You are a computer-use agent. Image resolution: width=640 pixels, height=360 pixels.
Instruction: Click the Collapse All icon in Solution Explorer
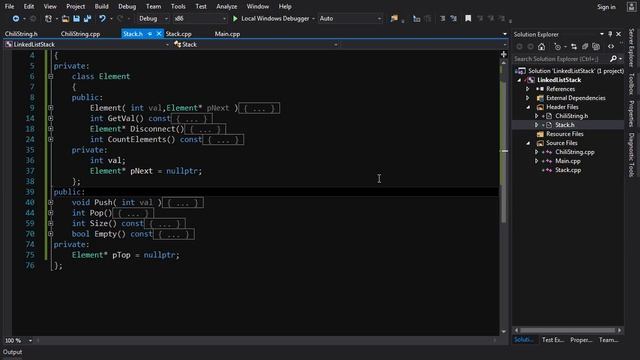(585, 47)
